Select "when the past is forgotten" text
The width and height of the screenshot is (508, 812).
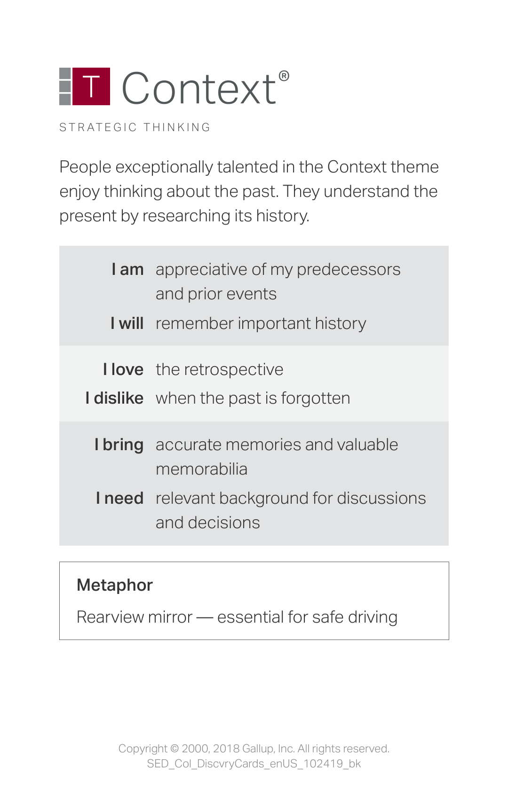(x=253, y=398)
